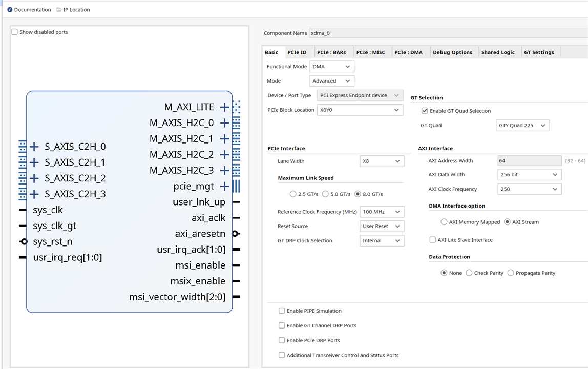Viewport: 588px width, 369px height.
Task: Click the Component Name input field
Action: [x=449, y=33]
